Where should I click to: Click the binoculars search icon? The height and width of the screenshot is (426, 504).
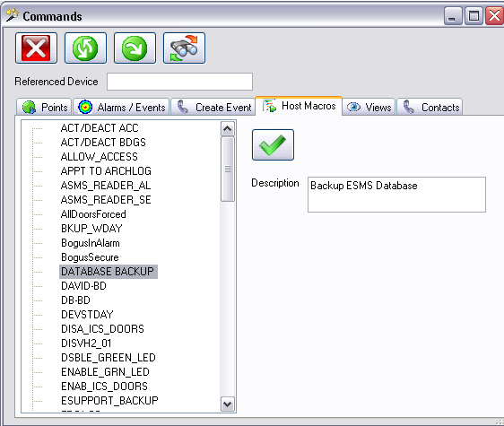pyautogui.click(x=184, y=48)
